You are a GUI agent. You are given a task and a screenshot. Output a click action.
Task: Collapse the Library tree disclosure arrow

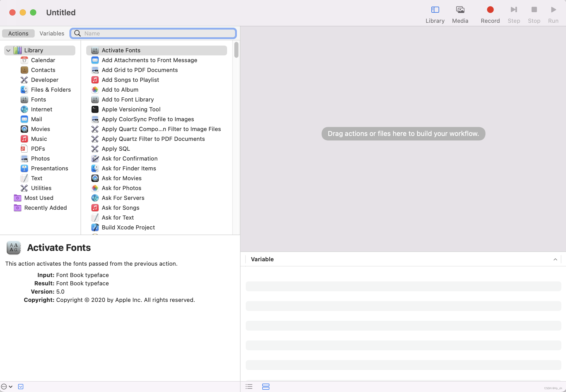pos(8,50)
